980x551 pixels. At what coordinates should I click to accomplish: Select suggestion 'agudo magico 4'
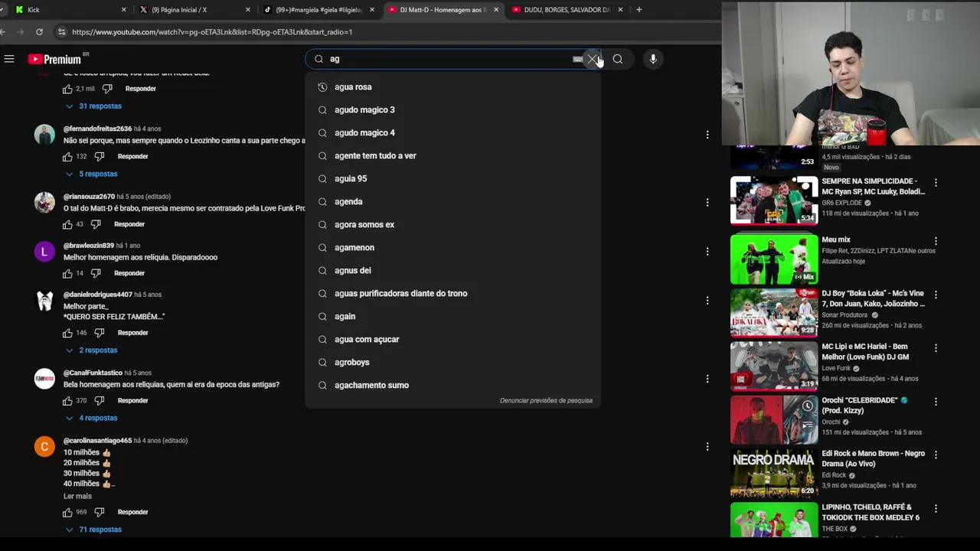coord(453,133)
